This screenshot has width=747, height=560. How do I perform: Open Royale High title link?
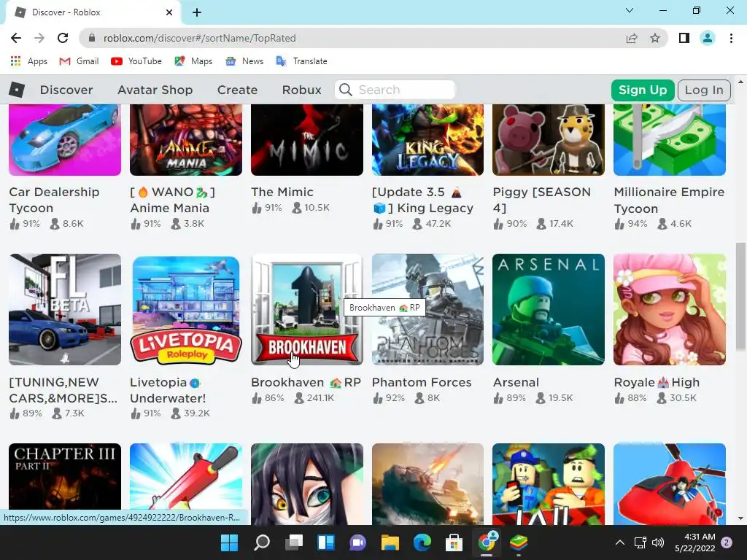657,382
